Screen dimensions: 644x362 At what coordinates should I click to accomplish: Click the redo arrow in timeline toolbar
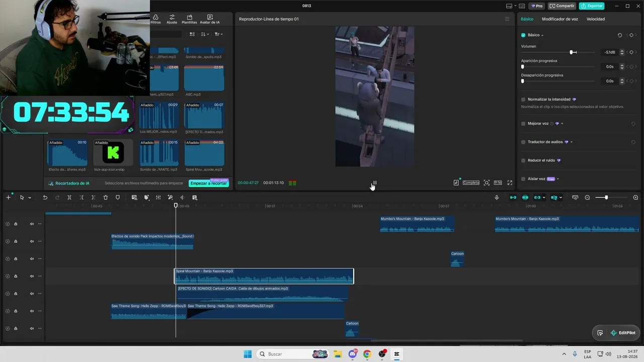tap(57, 198)
